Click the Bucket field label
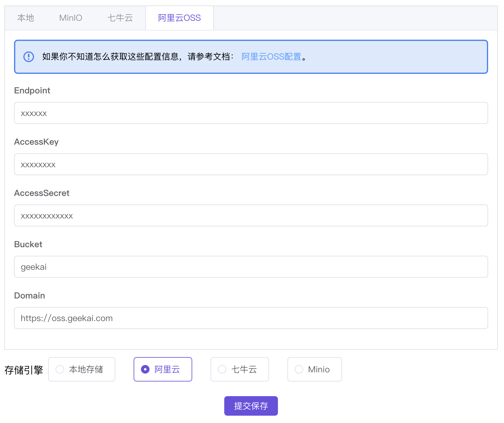Screen dimensions: 504x423 [x=28, y=244]
